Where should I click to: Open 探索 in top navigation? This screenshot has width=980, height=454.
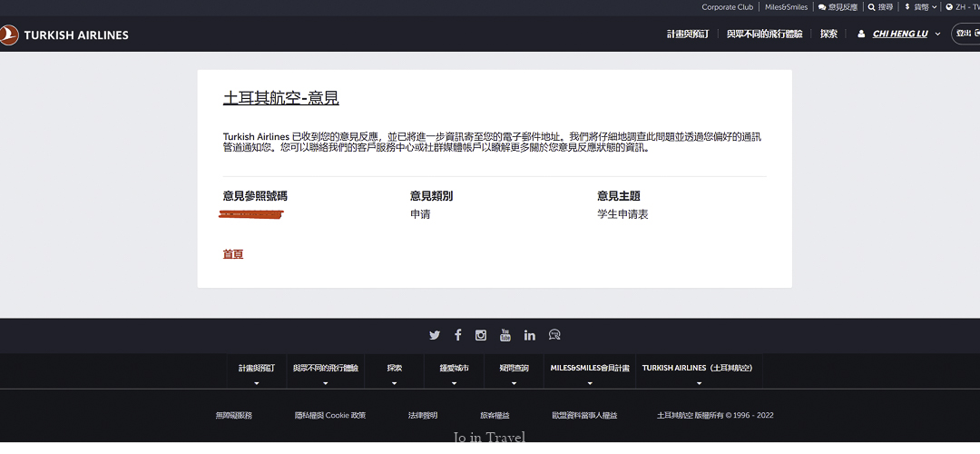(x=828, y=35)
